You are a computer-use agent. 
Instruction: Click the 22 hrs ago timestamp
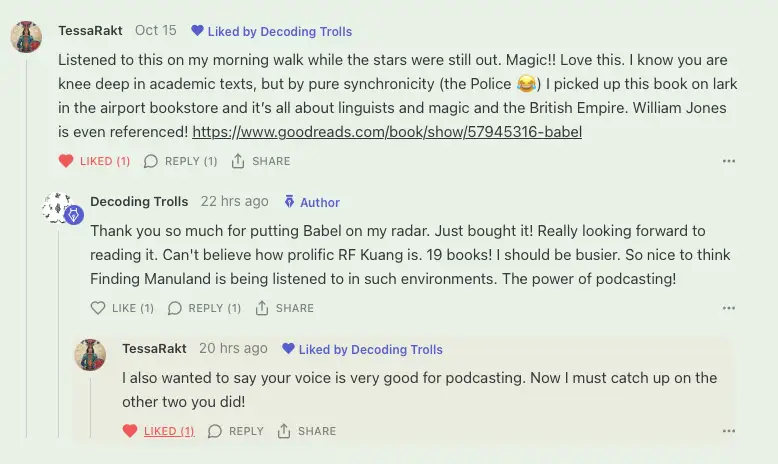click(234, 202)
